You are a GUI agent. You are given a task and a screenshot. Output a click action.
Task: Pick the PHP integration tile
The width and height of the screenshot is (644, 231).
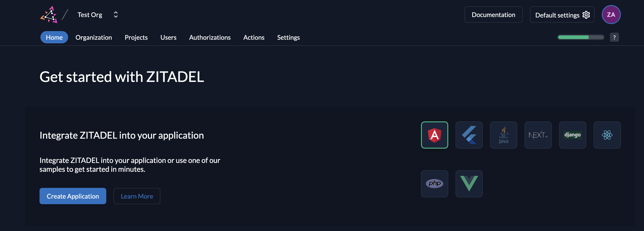tap(434, 184)
